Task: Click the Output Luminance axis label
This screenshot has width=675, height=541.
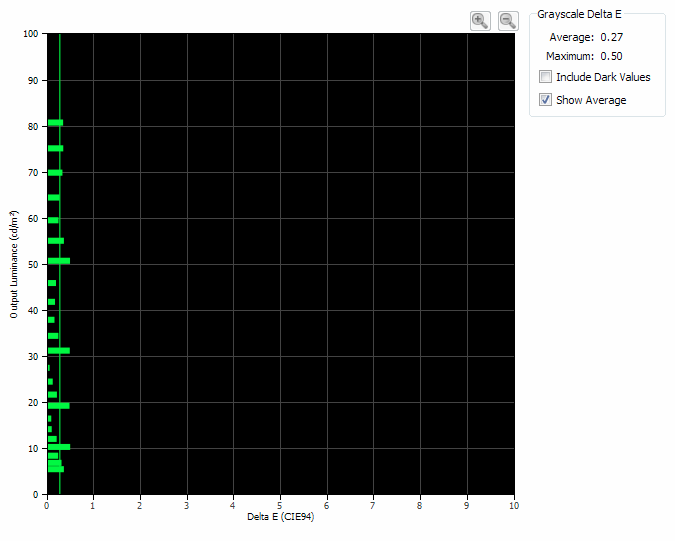Action: [14, 264]
